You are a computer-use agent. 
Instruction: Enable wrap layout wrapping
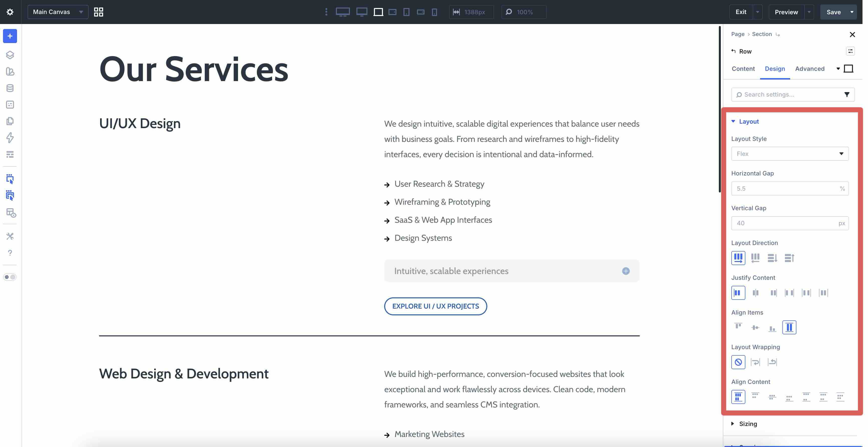point(755,362)
